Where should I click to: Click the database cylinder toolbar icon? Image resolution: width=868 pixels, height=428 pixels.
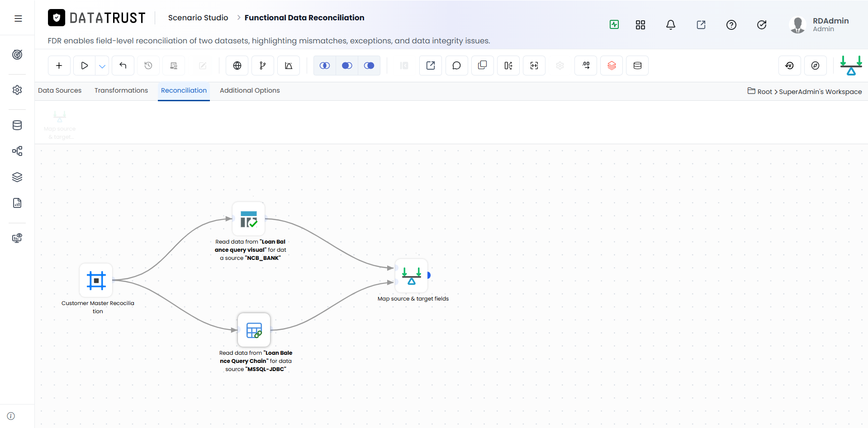tap(637, 66)
